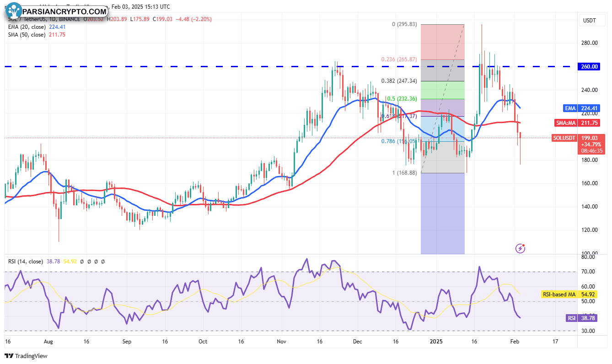Viewport: 612px width, 364px height.
Task: Click the Fib level 0 (295.83) label
Action: click(x=404, y=24)
